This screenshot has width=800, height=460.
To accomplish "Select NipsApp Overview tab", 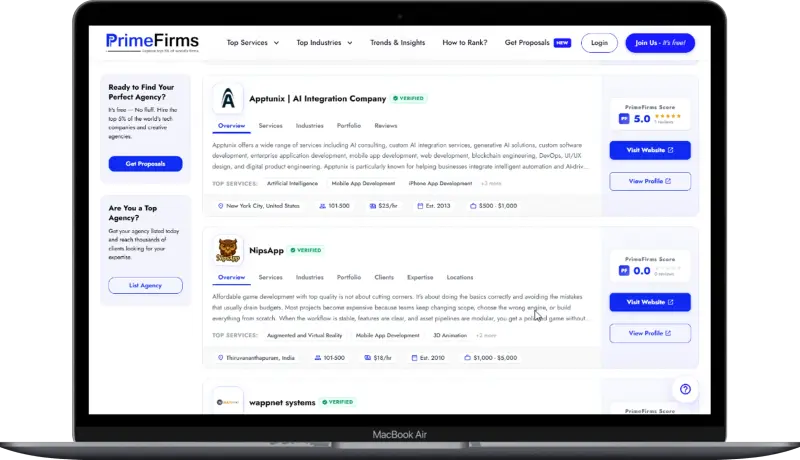I will 231,277.
